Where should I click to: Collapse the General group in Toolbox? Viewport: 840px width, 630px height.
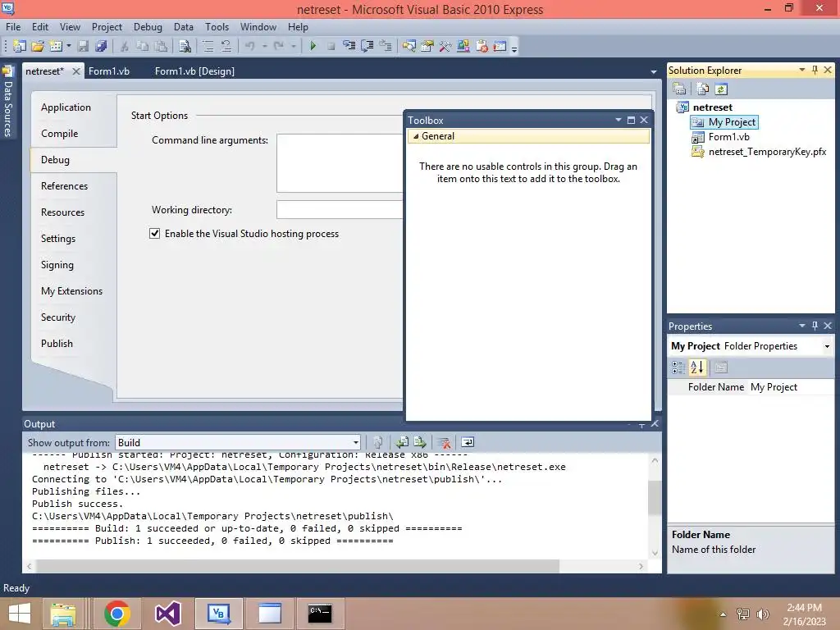pyautogui.click(x=416, y=136)
